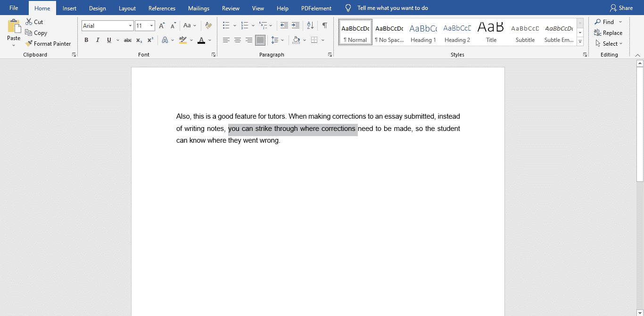Open the Replace dialog
The width and height of the screenshot is (644, 316).
click(x=608, y=32)
